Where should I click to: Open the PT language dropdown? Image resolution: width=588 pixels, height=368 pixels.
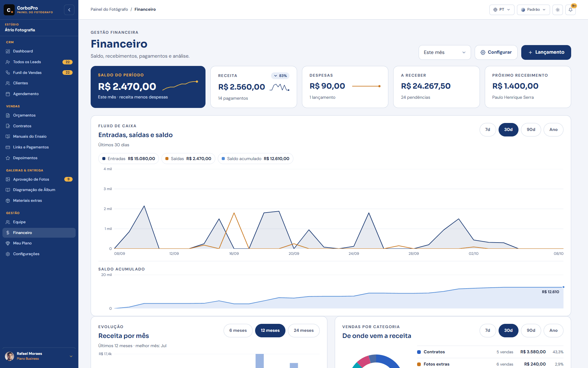502,10
